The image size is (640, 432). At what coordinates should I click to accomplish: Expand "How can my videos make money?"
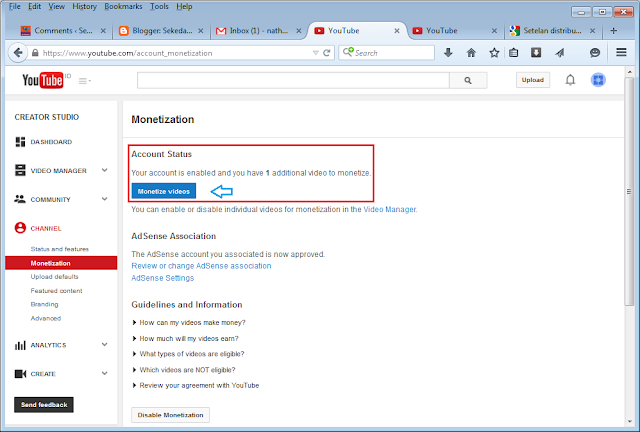tap(189, 323)
